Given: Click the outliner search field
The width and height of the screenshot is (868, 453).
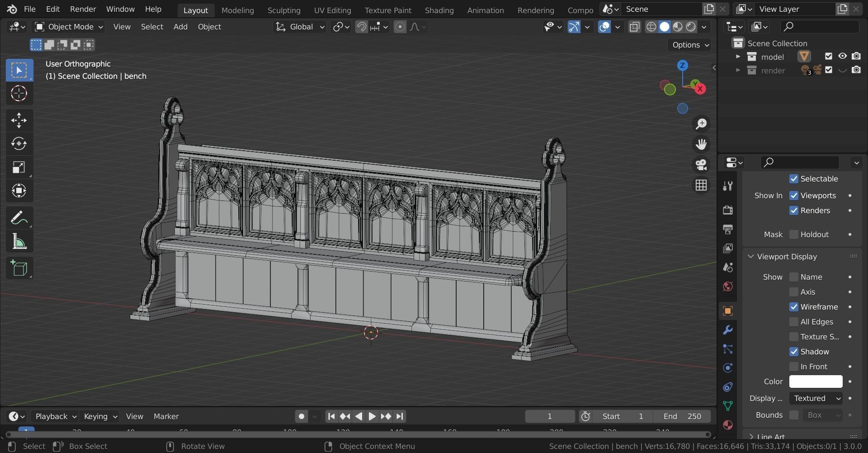Looking at the screenshot, I should pyautogui.click(x=820, y=27).
